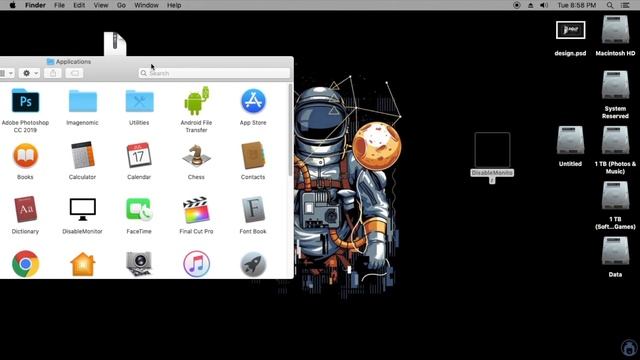Select Final Cut Pro icon
The width and height of the screenshot is (640, 360).
pyautogui.click(x=196, y=210)
